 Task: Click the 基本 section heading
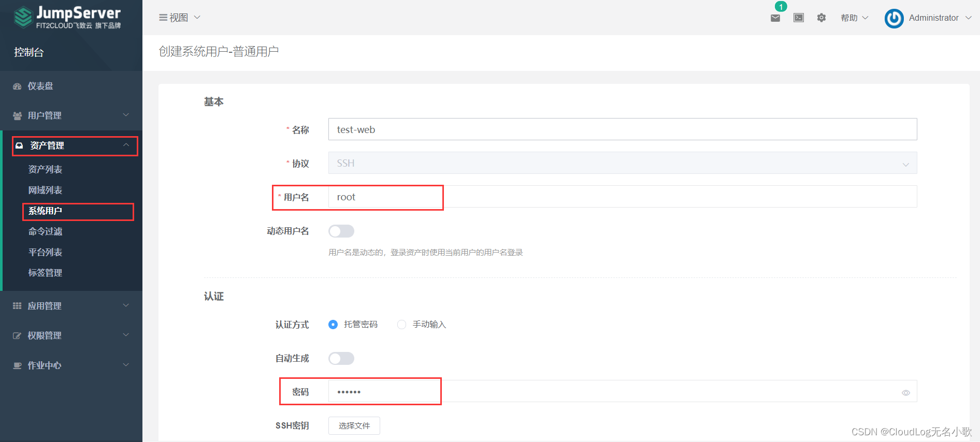click(214, 102)
